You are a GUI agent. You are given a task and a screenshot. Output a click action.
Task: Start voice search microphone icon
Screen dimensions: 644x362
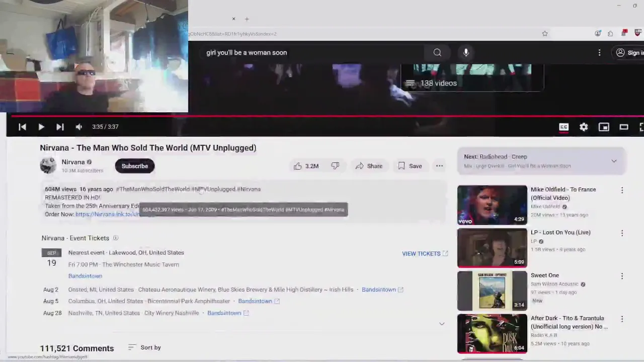pyautogui.click(x=466, y=52)
